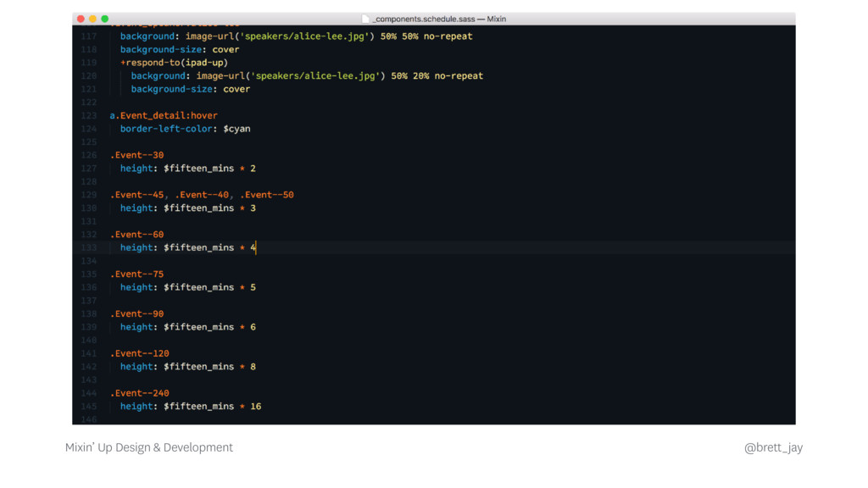The width and height of the screenshot is (868, 488).
Task: Click the '+respond-to(ipad-up)' mixin line
Action: 175,63
